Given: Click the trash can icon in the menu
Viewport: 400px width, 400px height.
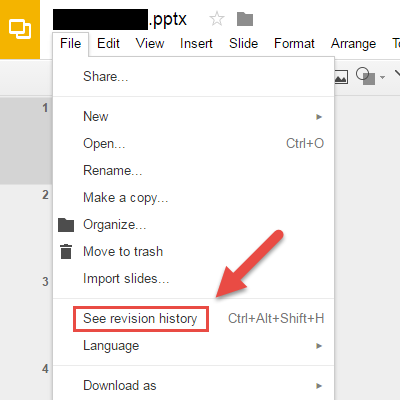Looking at the screenshot, I should [66, 252].
